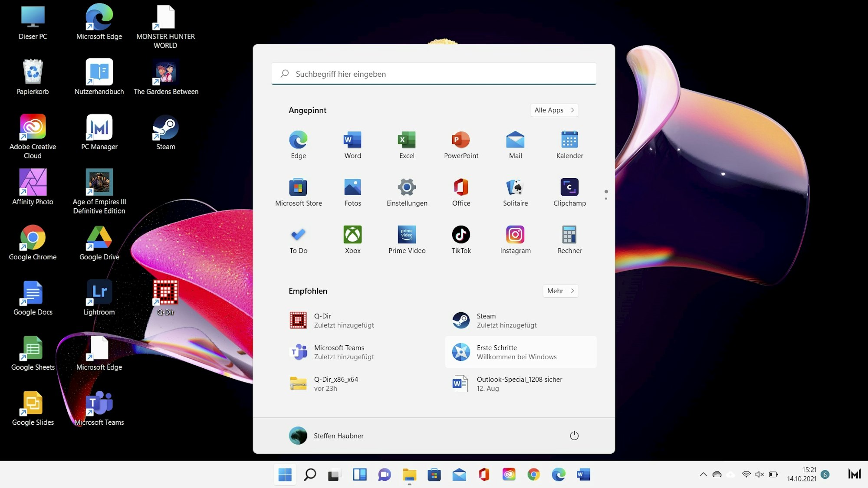The width and height of the screenshot is (868, 488).
Task: Show Mehr recommended items
Action: tap(560, 291)
